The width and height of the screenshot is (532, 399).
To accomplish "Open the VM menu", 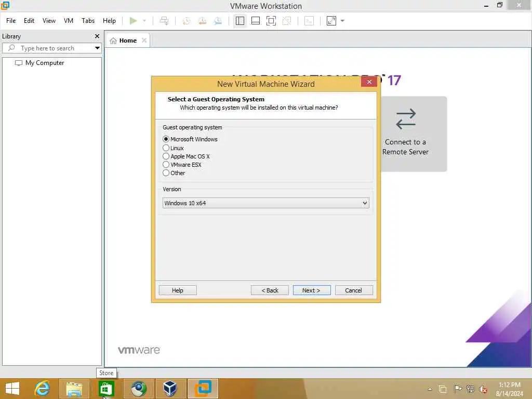I will [x=69, y=21].
